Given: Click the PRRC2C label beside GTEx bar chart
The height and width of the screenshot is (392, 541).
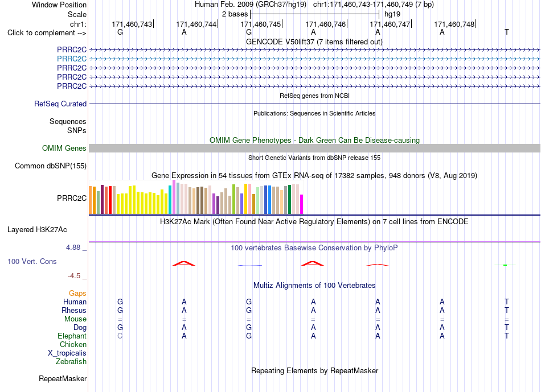Looking at the screenshot, I should pos(72,198).
